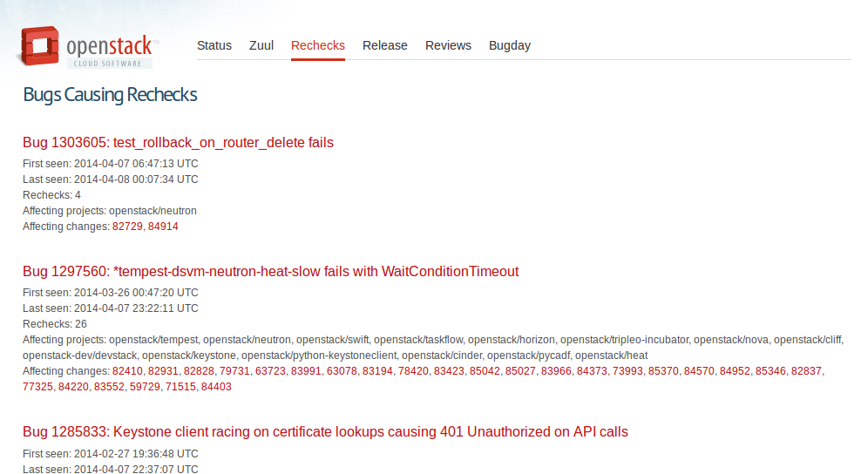Follow the change 82931 link
The height and width of the screenshot is (474, 868).
point(163,371)
